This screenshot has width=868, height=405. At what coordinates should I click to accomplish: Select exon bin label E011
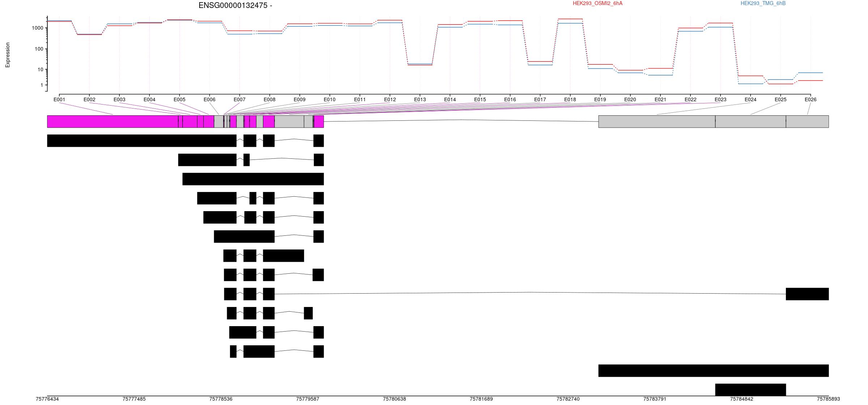360,99
